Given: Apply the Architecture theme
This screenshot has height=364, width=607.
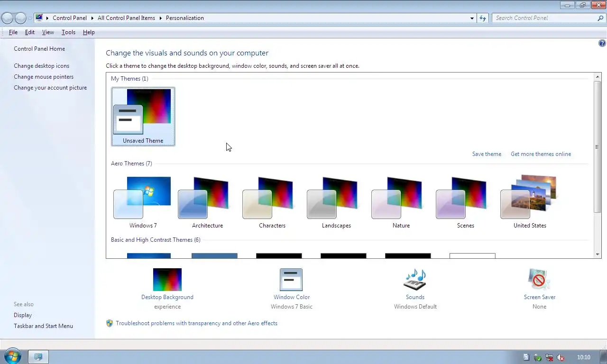Looking at the screenshot, I should coord(208,202).
